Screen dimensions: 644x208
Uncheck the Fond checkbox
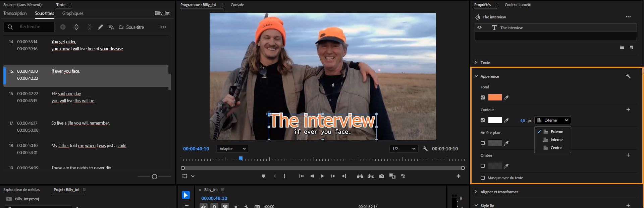click(x=483, y=97)
